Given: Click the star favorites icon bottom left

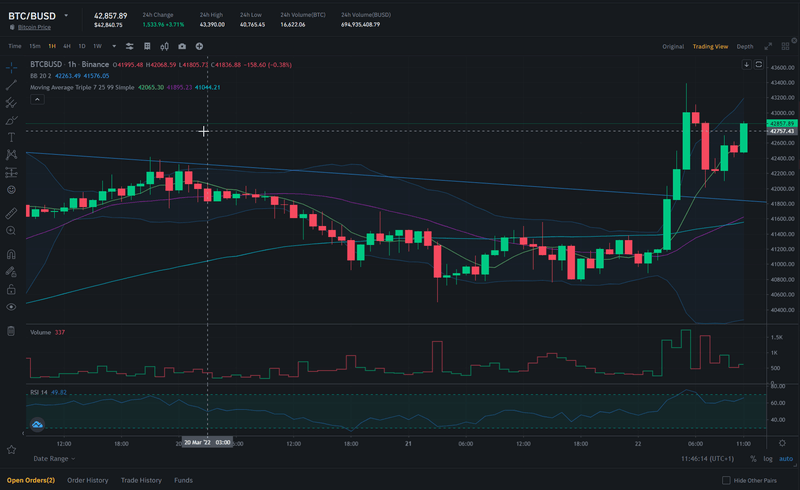Looking at the screenshot, I should (11, 450).
